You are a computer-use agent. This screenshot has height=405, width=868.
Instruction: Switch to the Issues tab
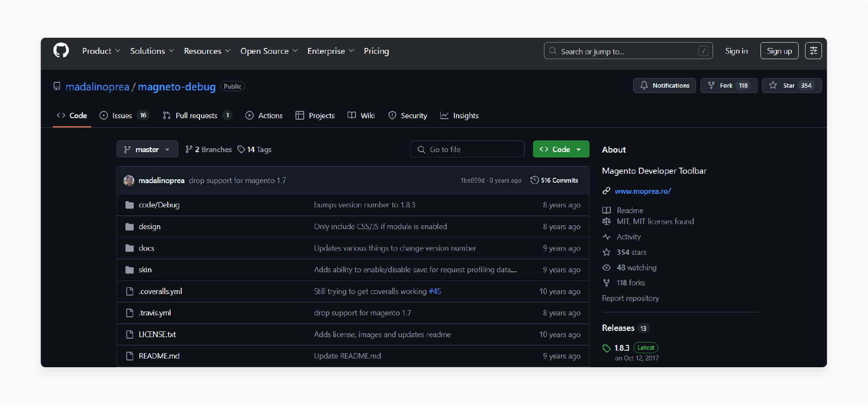tap(124, 115)
